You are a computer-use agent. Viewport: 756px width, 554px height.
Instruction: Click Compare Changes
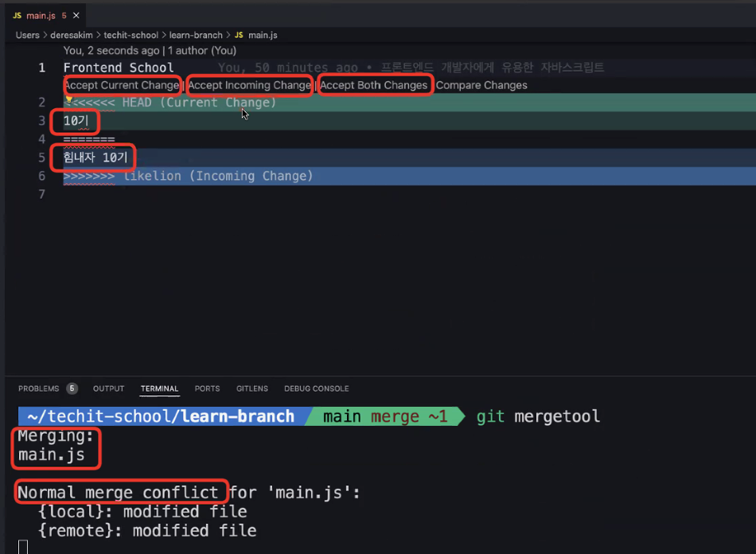coord(481,85)
